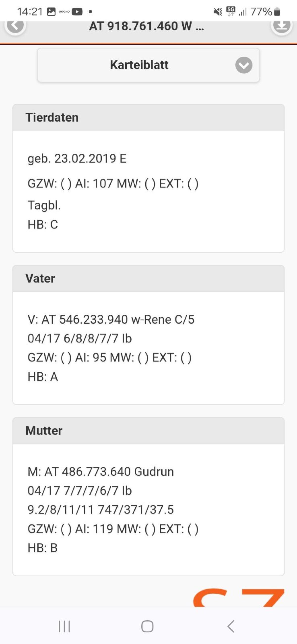Tap the YouTube notification icon
Image resolution: width=297 pixels, height=644 pixels.
77,12
